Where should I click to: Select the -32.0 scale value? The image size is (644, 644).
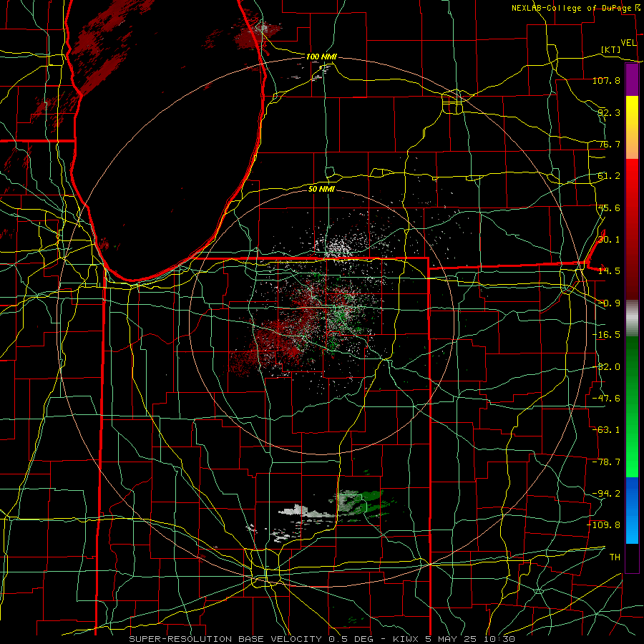coord(606,367)
